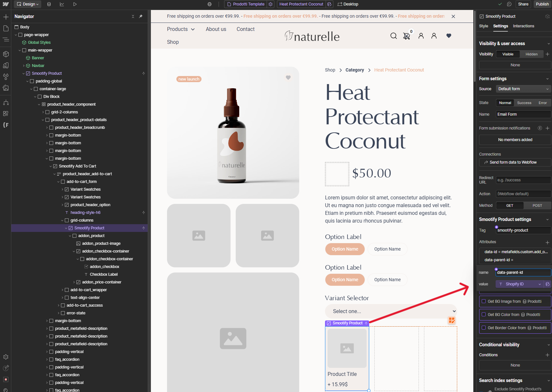Click the Preview play button

pos(75,4)
